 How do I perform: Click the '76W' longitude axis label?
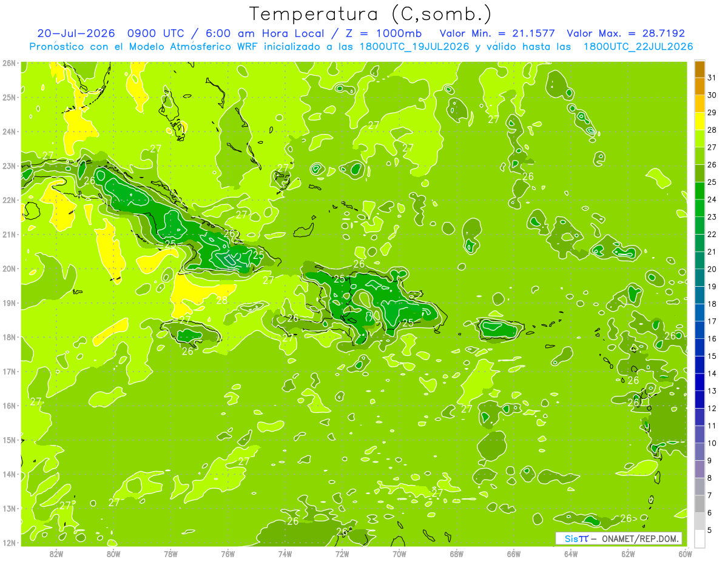[227, 554]
